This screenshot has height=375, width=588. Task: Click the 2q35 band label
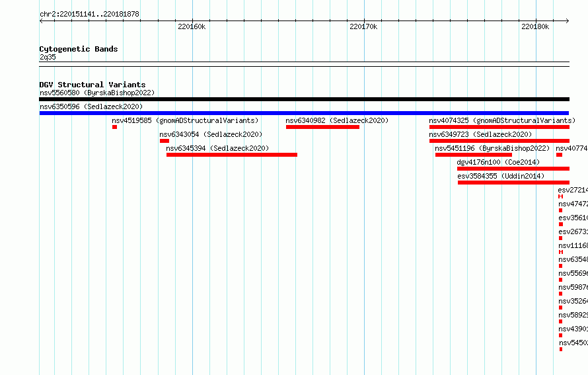(x=48, y=57)
